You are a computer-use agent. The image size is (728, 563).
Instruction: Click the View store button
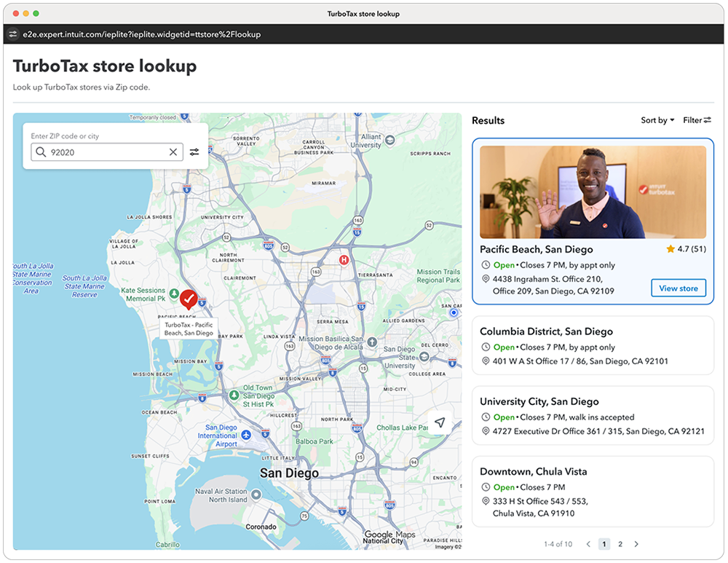click(678, 288)
